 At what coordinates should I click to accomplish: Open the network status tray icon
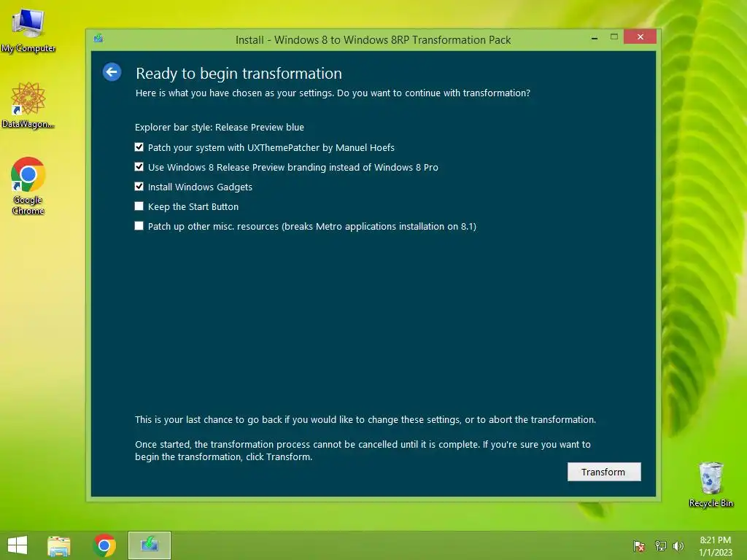point(660,546)
